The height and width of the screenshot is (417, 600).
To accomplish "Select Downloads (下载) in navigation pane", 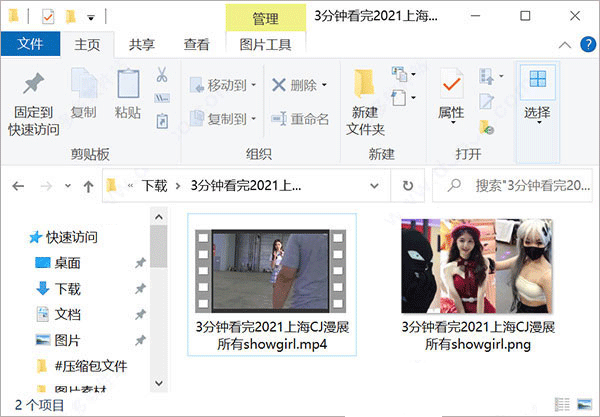I will (58, 289).
